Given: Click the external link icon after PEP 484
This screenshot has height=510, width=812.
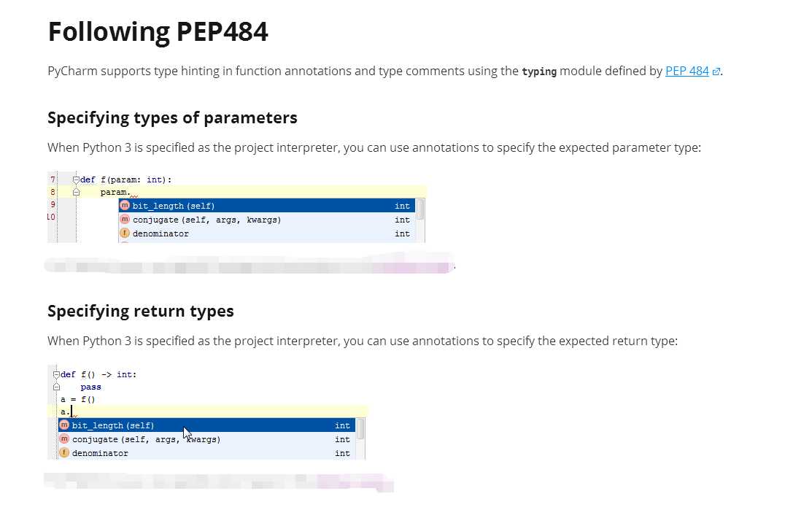Looking at the screenshot, I should (716, 72).
